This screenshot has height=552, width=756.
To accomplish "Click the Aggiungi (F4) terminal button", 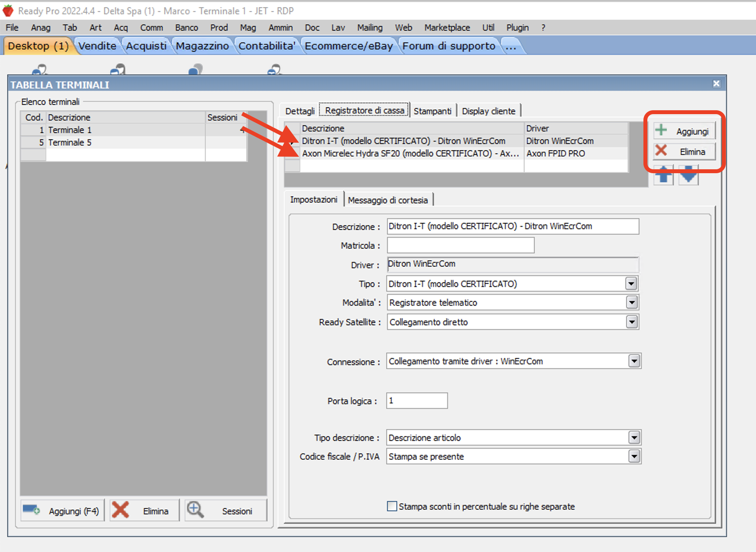I will [63, 511].
